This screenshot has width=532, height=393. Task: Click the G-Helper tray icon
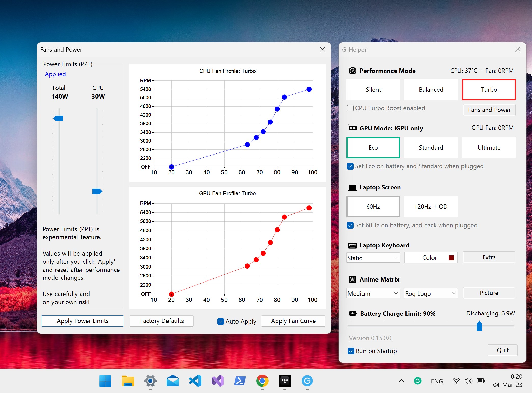(417, 381)
